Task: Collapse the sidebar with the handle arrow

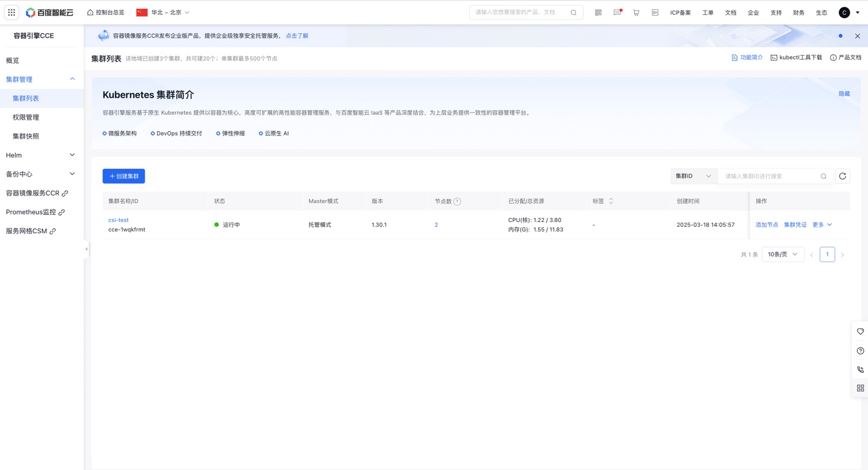Action: click(87, 249)
